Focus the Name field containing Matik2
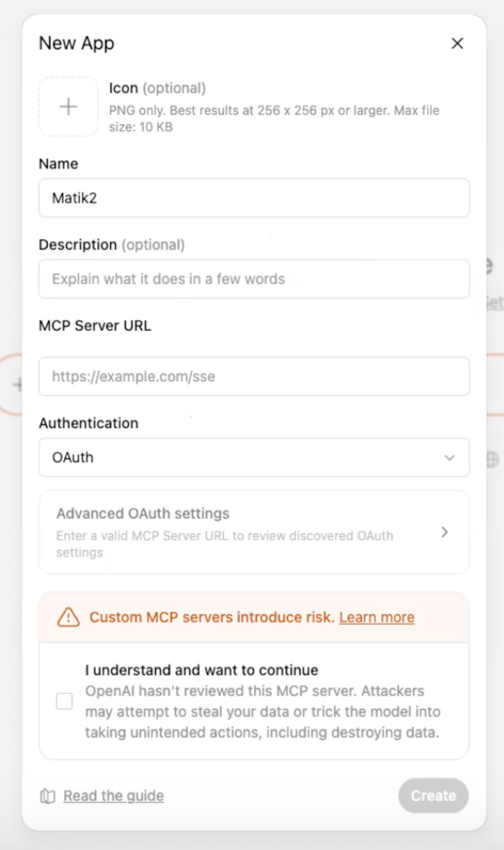 pos(254,198)
